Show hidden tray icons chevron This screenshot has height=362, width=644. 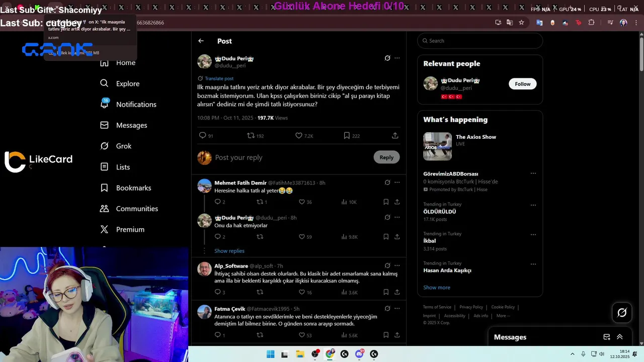point(572,354)
